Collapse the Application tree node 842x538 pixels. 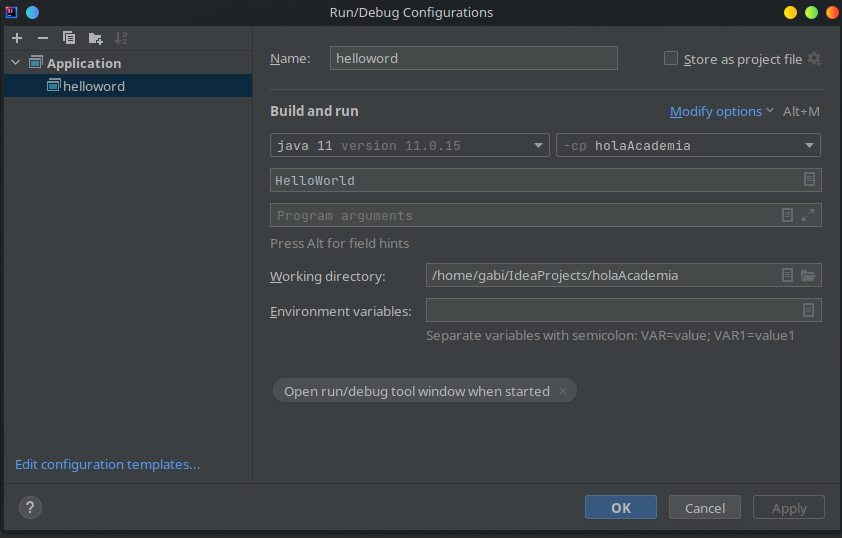pyautogui.click(x=16, y=62)
